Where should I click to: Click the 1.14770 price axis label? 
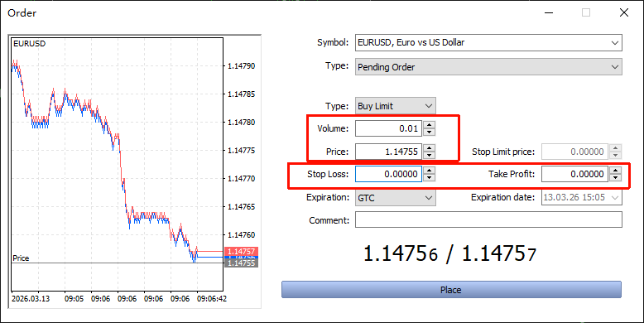point(241,178)
